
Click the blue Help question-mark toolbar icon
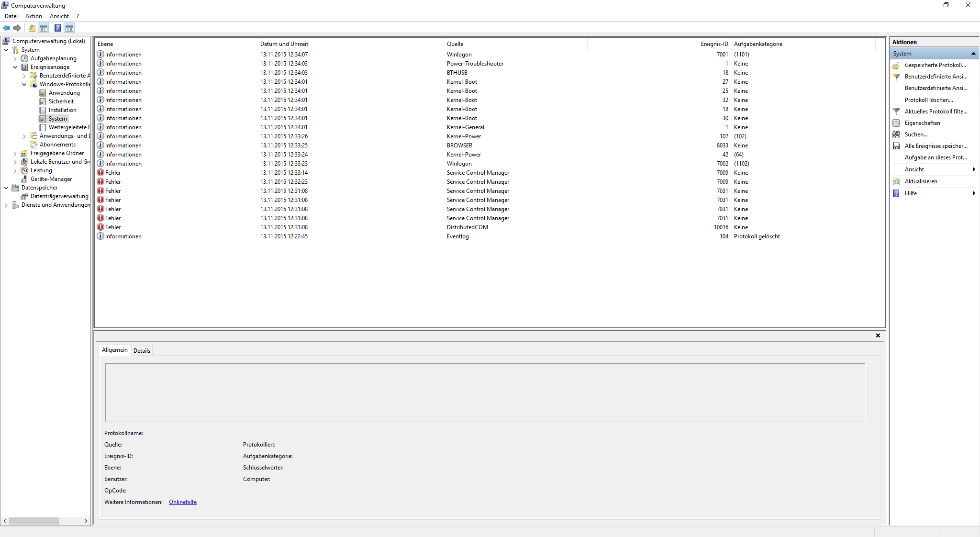(x=57, y=28)
